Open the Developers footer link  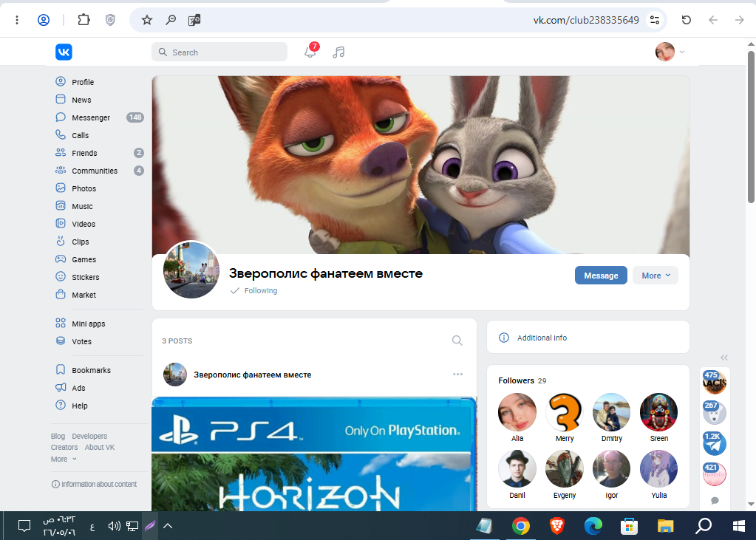89,437
